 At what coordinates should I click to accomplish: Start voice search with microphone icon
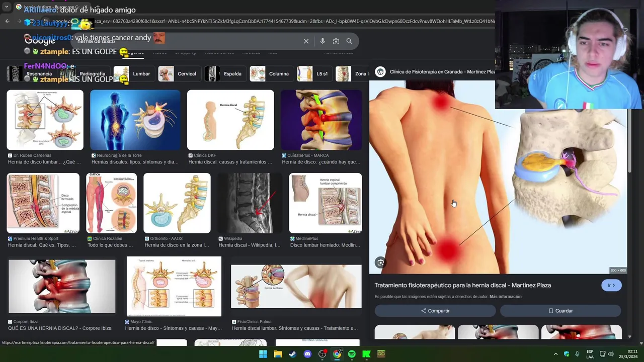point(323,41)
